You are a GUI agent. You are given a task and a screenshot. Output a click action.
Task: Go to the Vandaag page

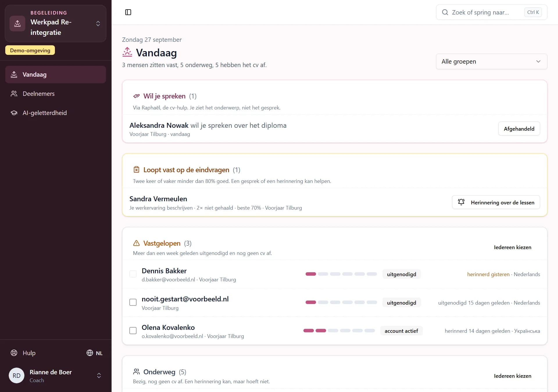point(56,75)
